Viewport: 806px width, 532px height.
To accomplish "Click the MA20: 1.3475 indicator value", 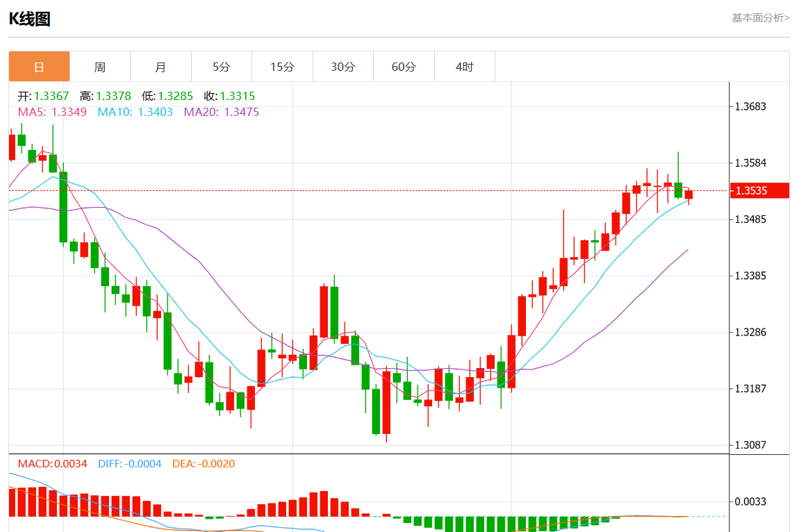I will pyautogui.click(x=222, y=112).
